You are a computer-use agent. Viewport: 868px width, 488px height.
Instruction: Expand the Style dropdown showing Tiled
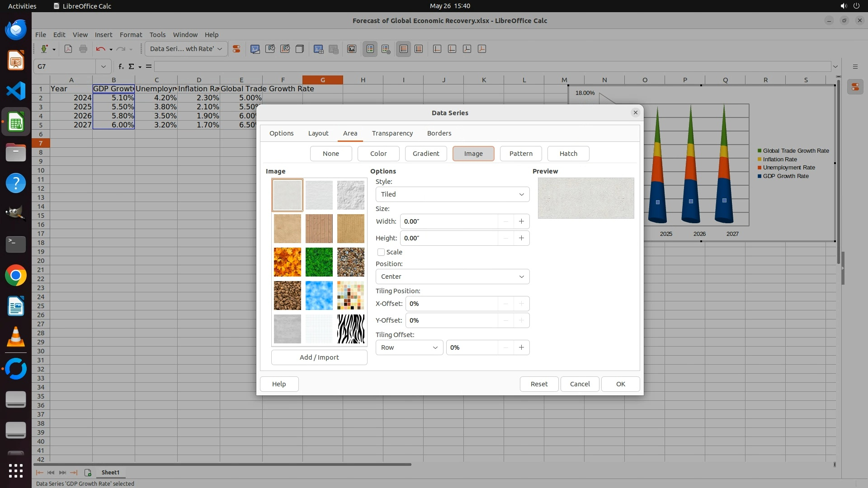point(452,194)
